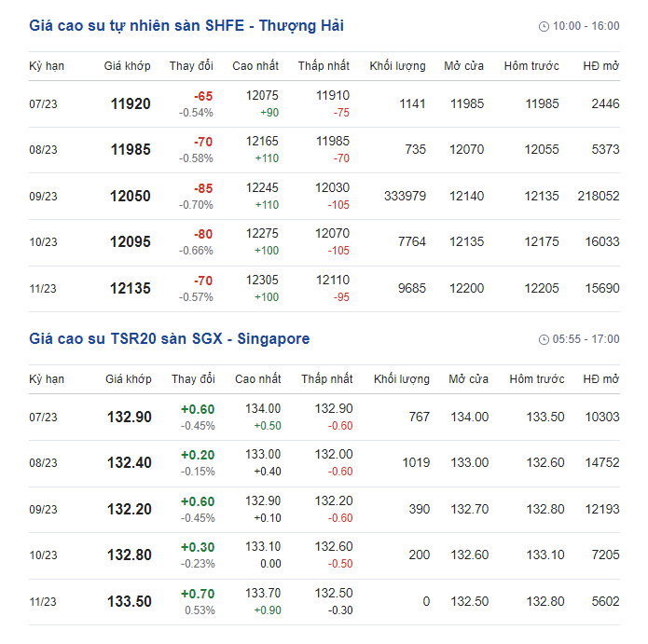648x644 pixels.
Task: Click the matched price 12135
Action: point(130,289)
